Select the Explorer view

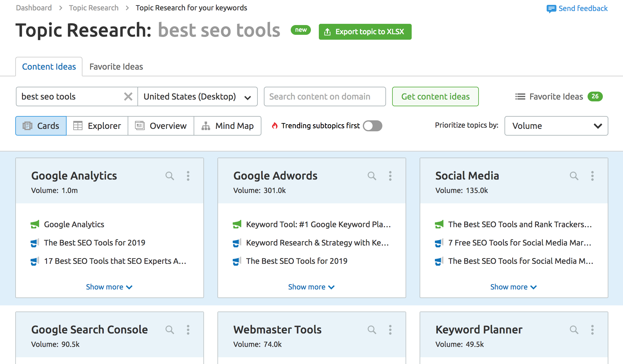point(97,126)
